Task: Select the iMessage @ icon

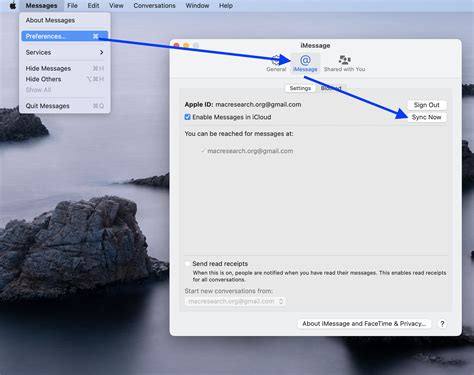Action: point(305,60)
